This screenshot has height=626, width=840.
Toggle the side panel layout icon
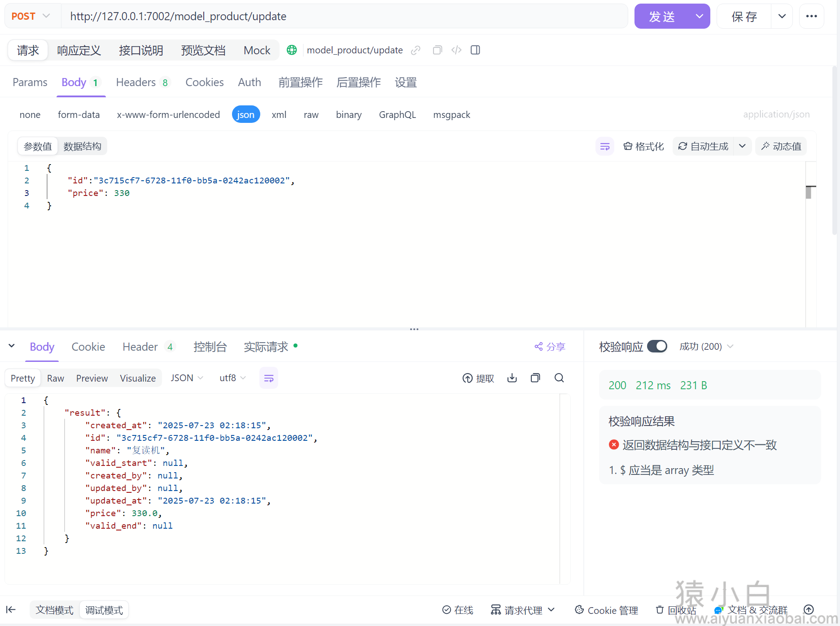pos(475,50)
